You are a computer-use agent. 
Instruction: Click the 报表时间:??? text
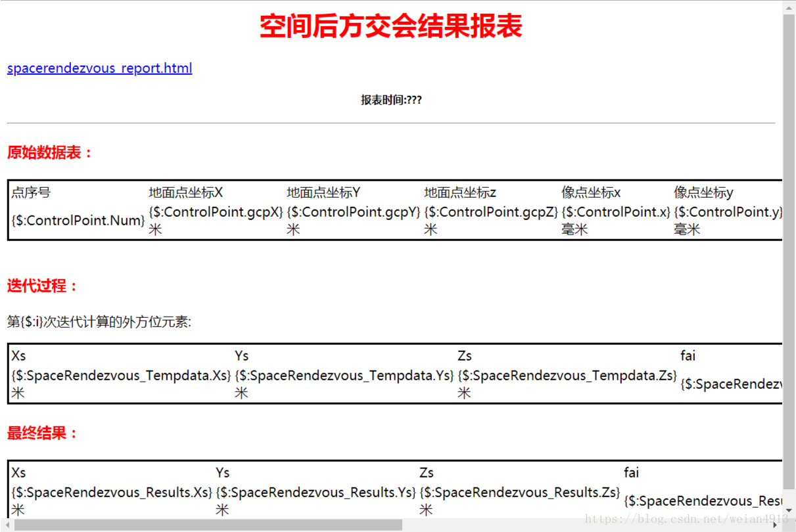(391, 100)
